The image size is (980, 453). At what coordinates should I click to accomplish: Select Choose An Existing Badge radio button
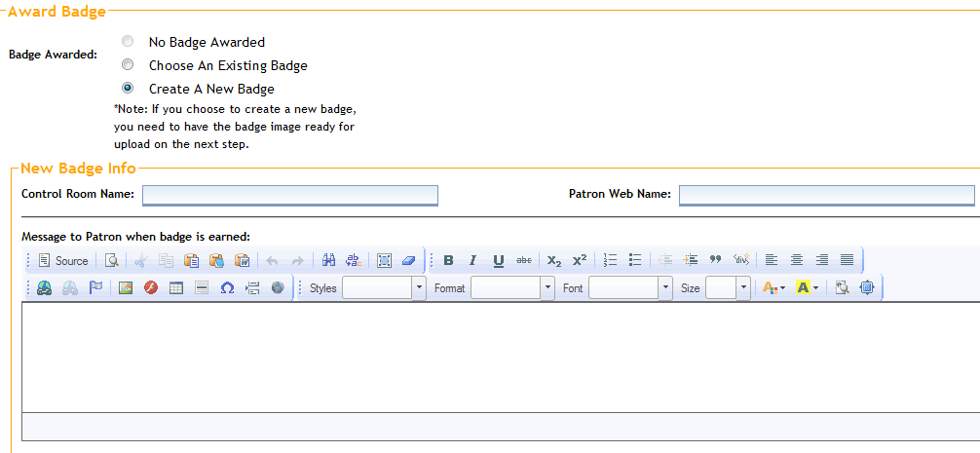pyautogui.click(x=128, y=64)
